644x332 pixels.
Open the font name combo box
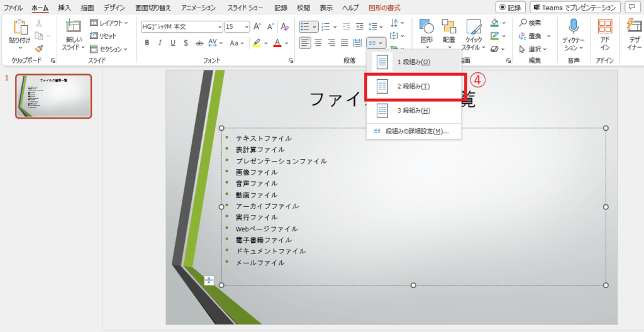(182, 26)
